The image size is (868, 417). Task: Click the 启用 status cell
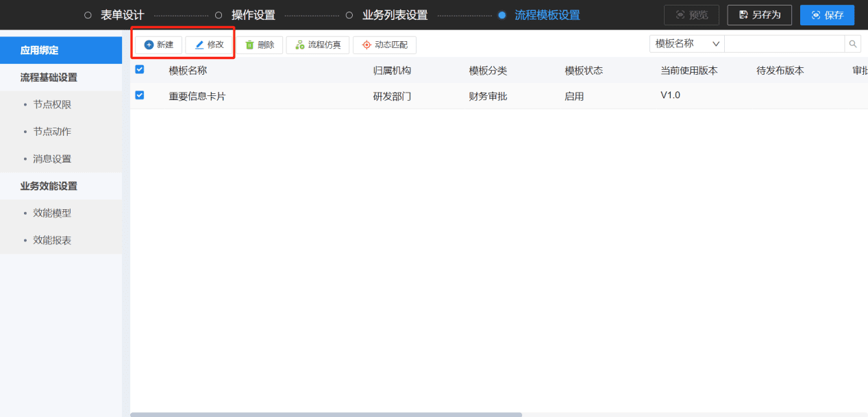tap(575, 96)
